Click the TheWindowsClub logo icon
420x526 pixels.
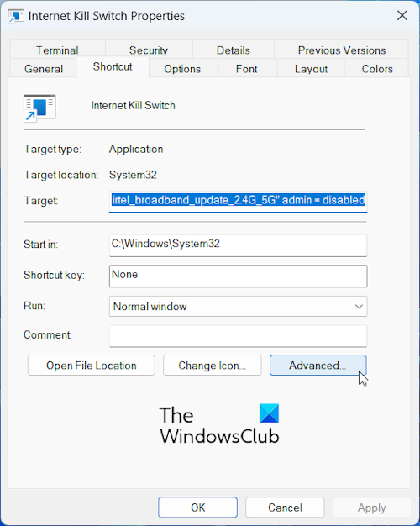[x=269, y=413]
